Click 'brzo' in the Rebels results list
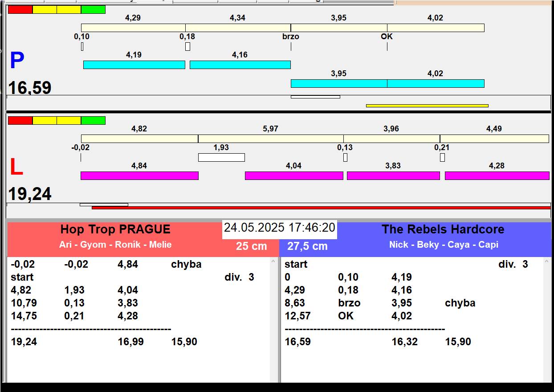554x392 pixels. click(x=349, y=303)
